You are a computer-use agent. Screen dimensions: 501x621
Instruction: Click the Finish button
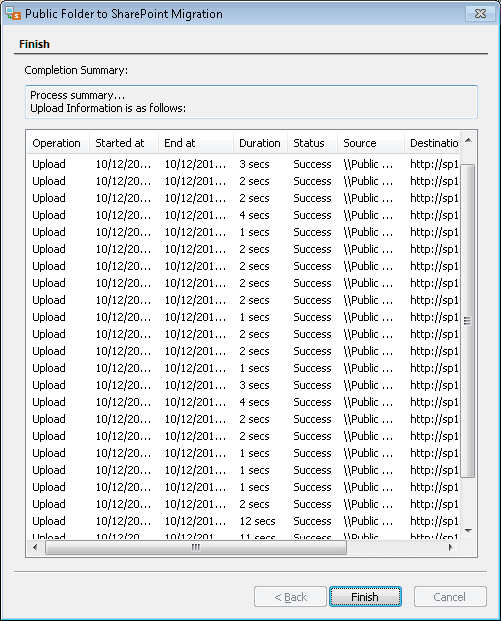(365, 596)
